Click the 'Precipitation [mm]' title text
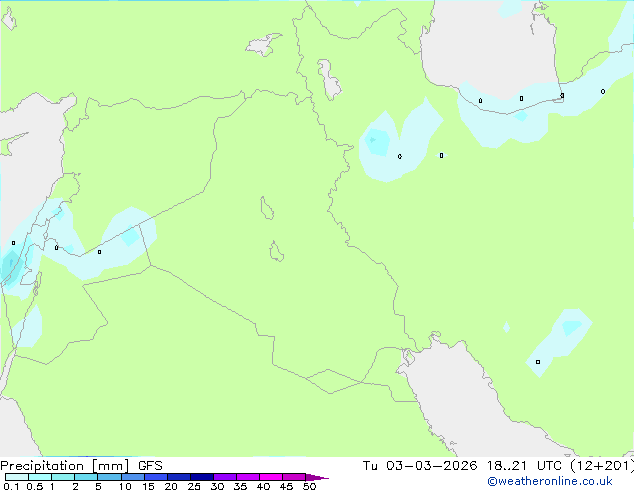The image size is (634, 490). point(65,466)
